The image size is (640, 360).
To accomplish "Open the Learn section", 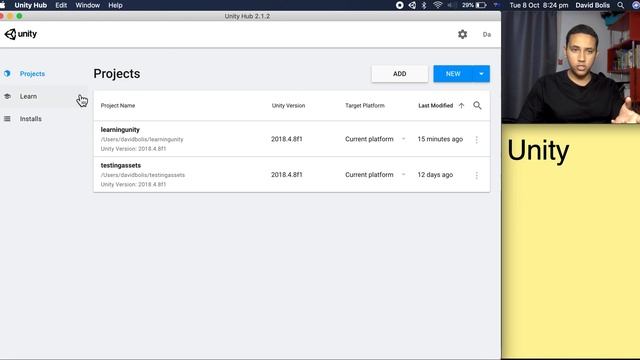I will tap(28, 96).
